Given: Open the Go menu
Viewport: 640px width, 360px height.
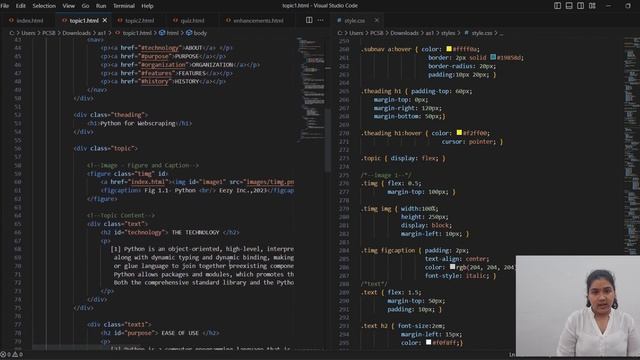Looking at the screenshot, I should pyautogui.click(x=85, y=6).
